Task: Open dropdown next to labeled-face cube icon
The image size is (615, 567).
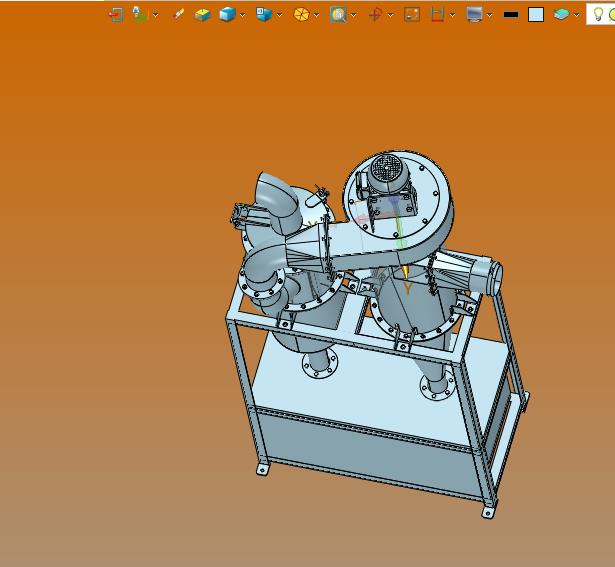Action: pos(279,15)
